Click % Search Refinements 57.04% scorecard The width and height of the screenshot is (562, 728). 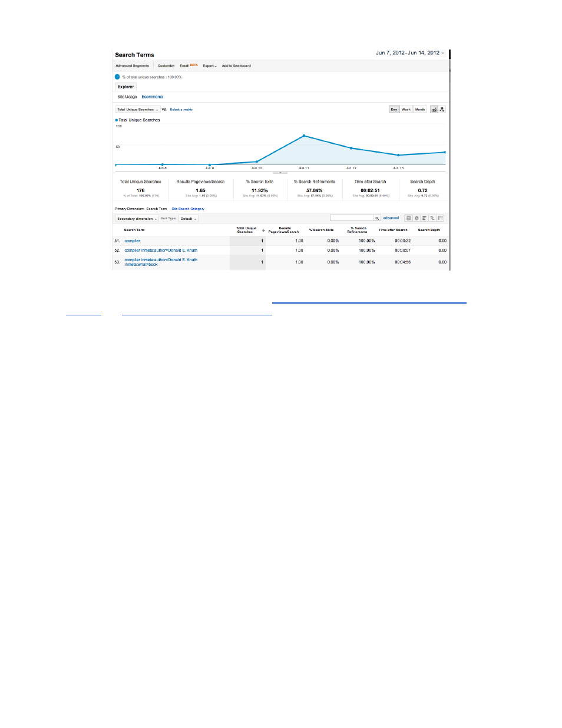(x=315, y=189)
